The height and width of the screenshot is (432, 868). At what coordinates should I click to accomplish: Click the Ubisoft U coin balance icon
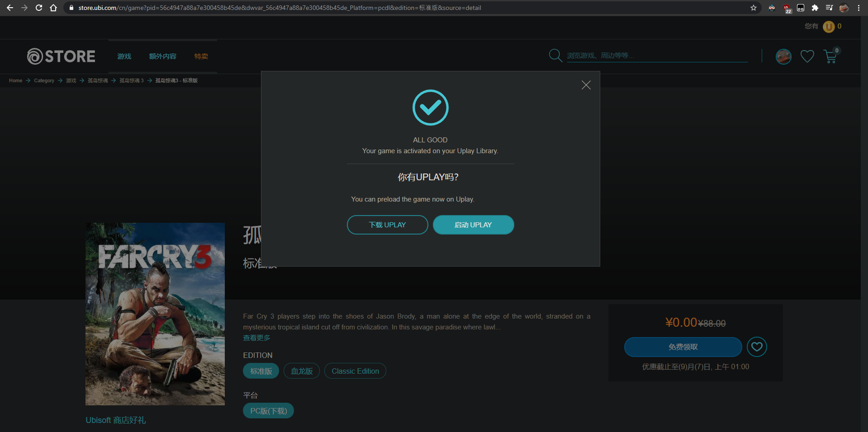click(829, 27)
